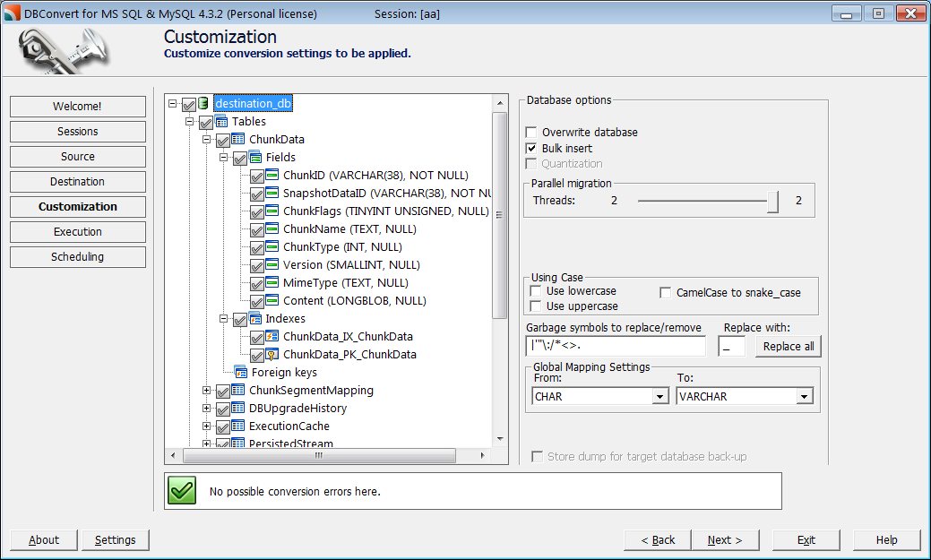Viewport: 931px width, 560px height.
Task: Click the DBUpgradeHistory table icon
Action: coord(238,408)
